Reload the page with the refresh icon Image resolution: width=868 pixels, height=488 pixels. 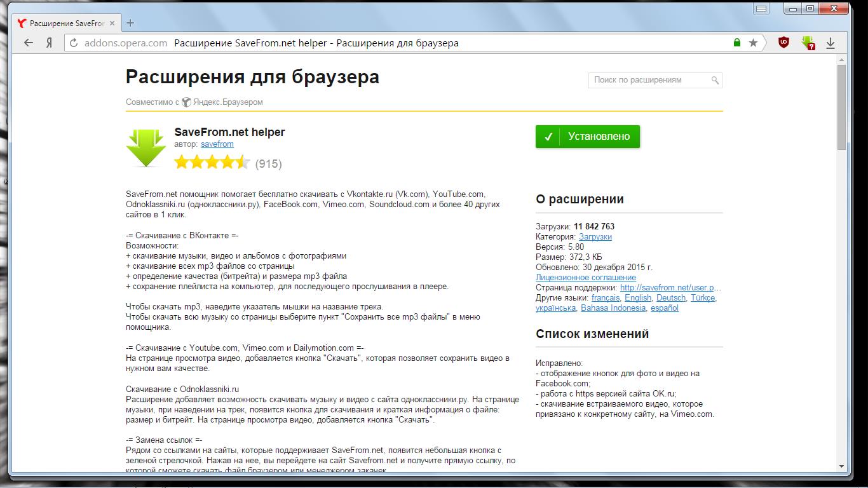74,43
